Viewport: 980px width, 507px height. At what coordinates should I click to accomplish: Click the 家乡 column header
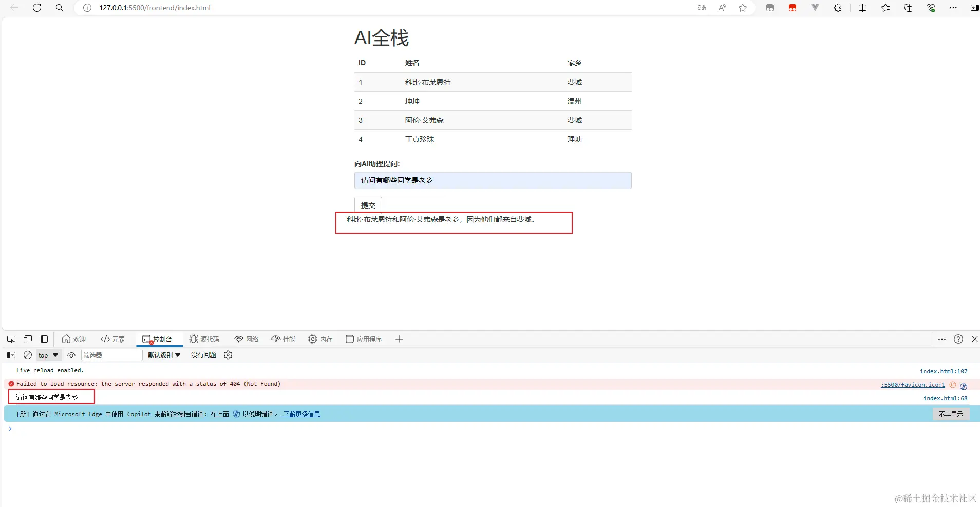pos(575,63)
